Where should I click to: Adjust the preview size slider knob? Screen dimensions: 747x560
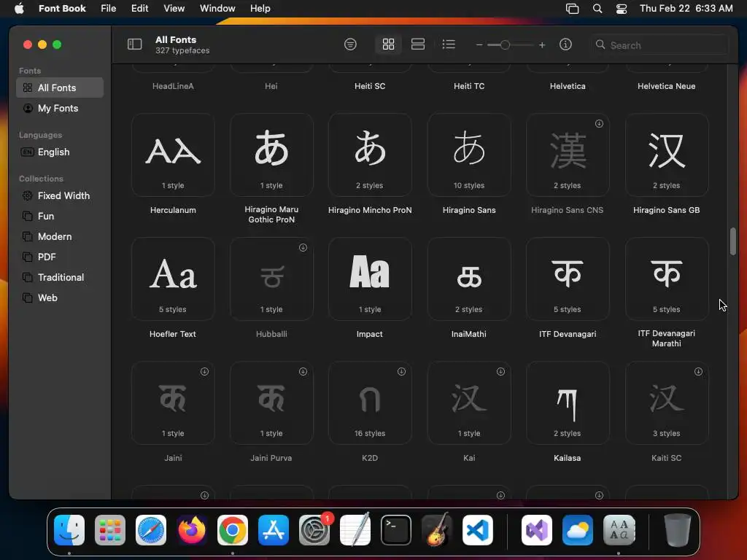[505, 44]
